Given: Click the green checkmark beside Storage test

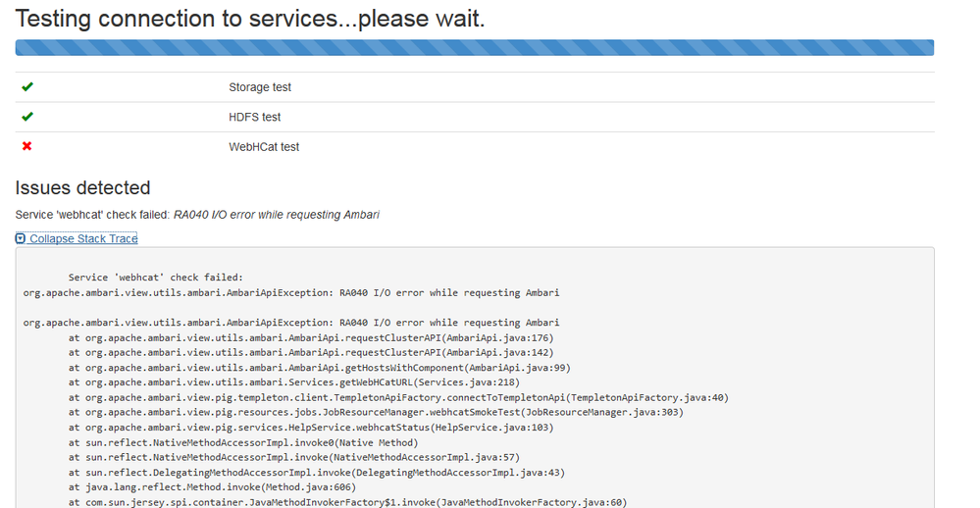Looking at the screenshot, I should [27, 87].
